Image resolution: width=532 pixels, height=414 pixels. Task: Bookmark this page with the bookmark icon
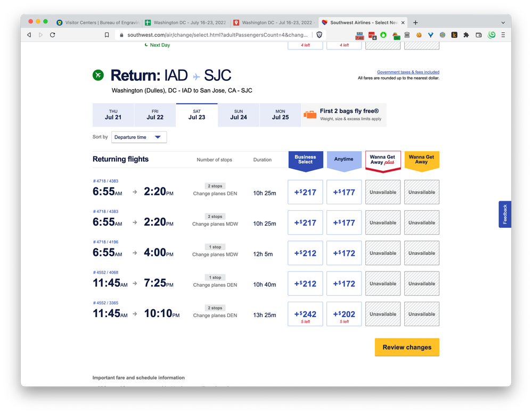pyautogui.click(x=107, y=35)
